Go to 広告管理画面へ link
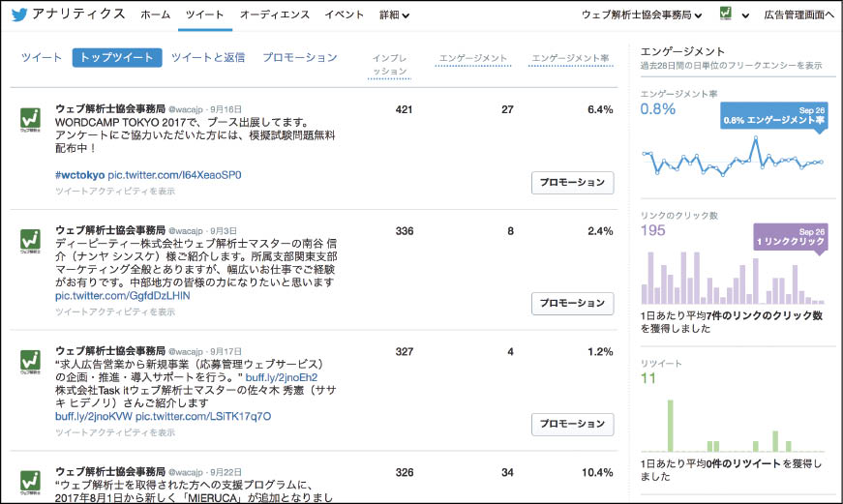The width and height of the screenshot is (843, 504). pyautogui.click(x=798, y=15)
